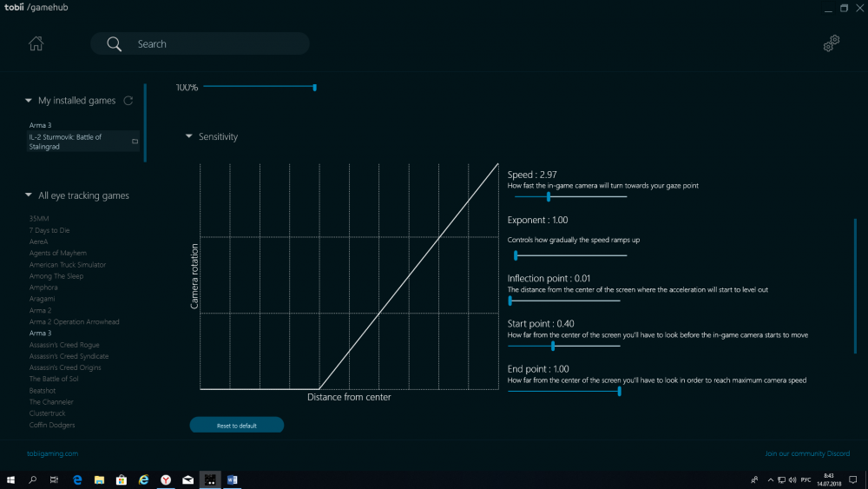Open the Action Center notifications icon
The width and height of the screenshot is (868, 489).
[853, 479]
